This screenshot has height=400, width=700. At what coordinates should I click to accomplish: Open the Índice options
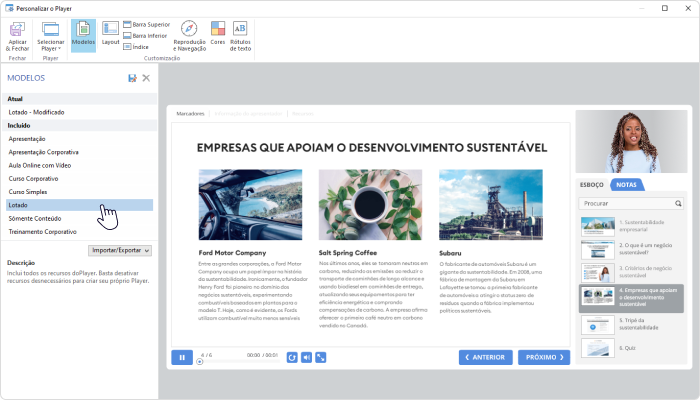coord(136,46)
